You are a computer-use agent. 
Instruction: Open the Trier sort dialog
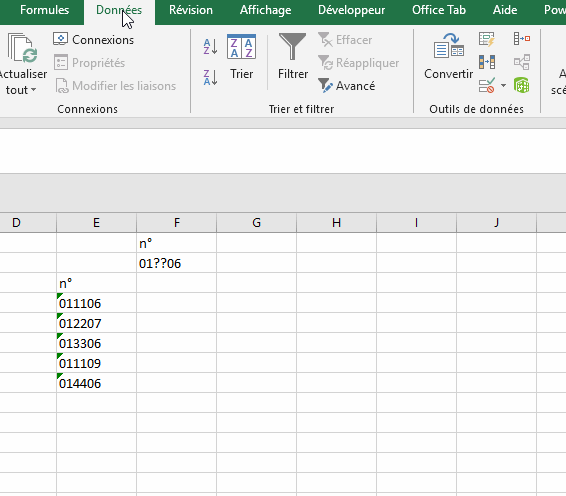tap(241, 57)
